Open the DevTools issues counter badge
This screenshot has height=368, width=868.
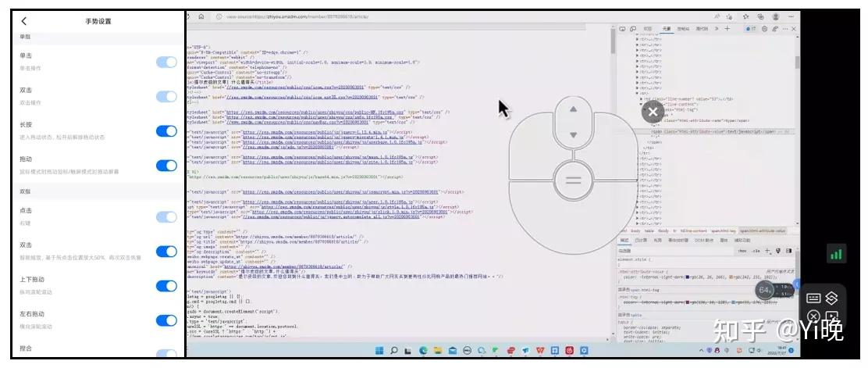coord(751,29)
